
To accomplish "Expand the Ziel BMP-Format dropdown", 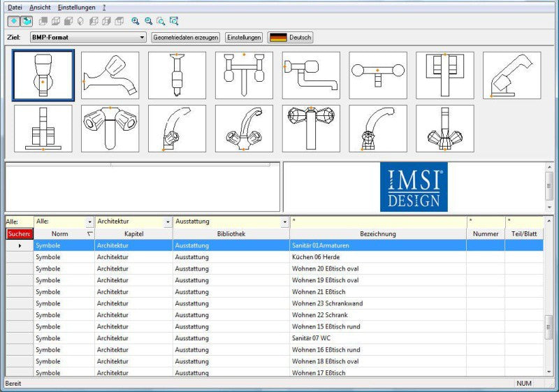I will 143,38.
